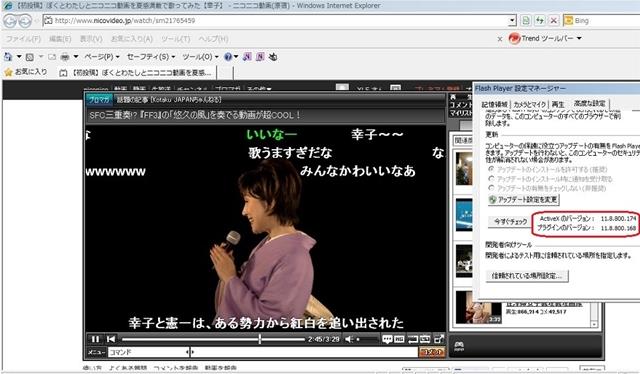Click the printer icon
The width and height of the screenshot is (640, 374).
tap(64, 57)
